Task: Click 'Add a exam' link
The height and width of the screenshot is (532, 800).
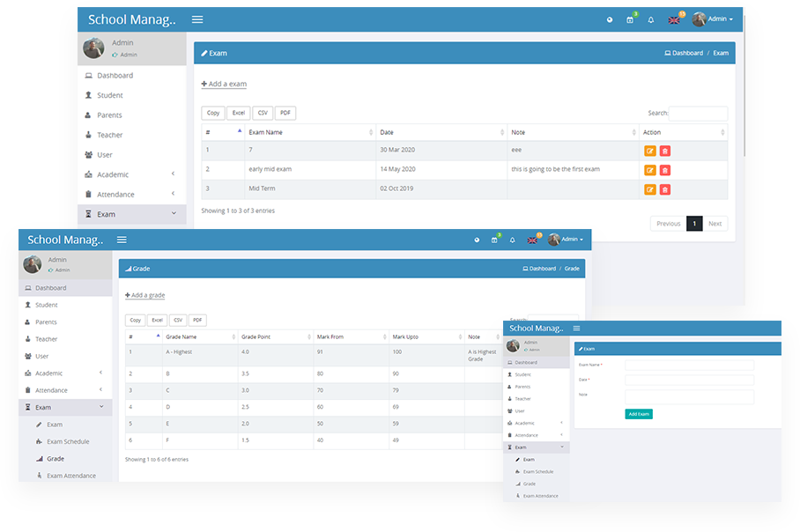Action: [x=224, y=84]
